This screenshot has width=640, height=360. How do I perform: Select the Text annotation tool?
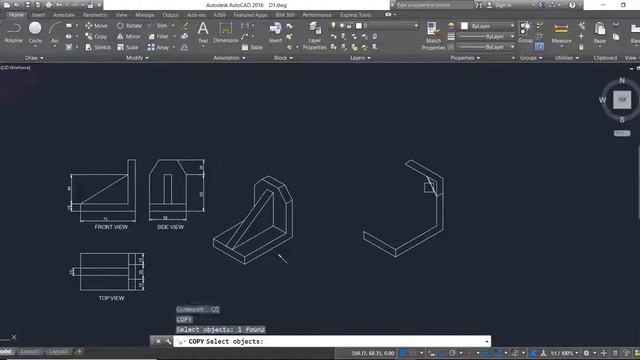[x=203, y=33]
